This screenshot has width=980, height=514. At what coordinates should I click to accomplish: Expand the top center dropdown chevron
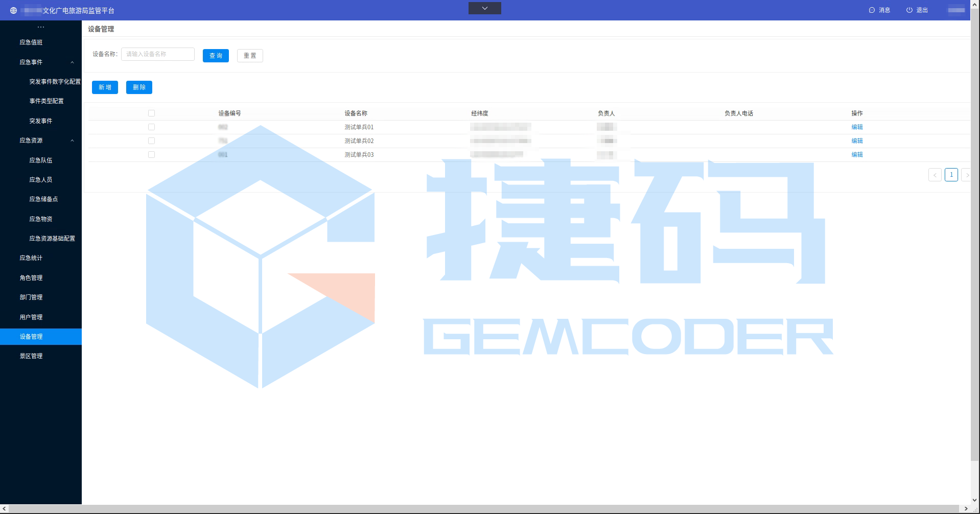coord(484,8)
